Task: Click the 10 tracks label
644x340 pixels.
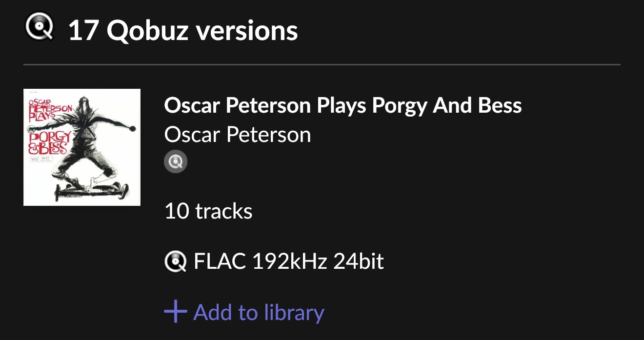Action: tap(208, 211)
